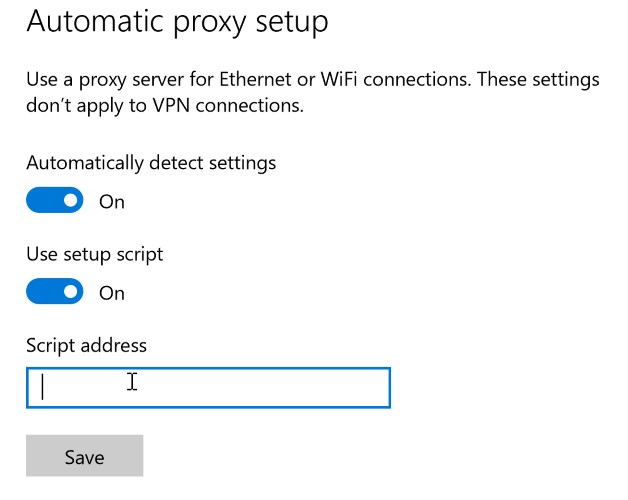Click the VPN connections text in the description
The height and width of the screenshot is (500, 628).
[x=228, y=106]
